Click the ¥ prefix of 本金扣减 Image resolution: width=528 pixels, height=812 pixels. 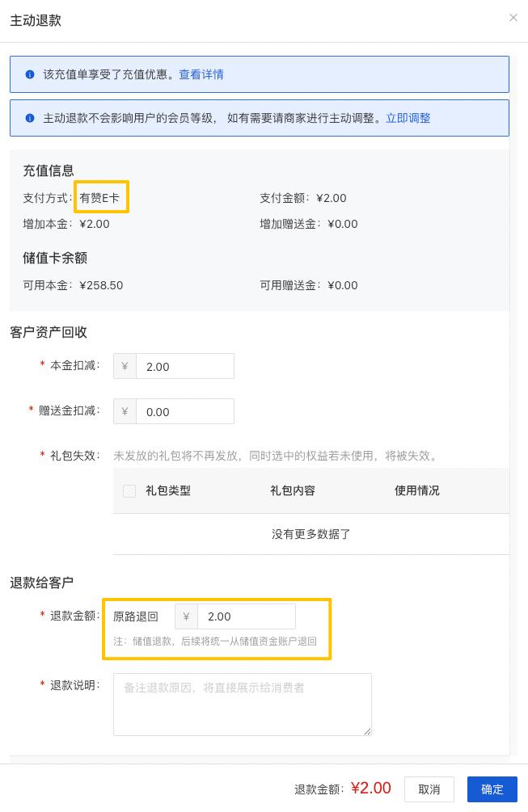pos(125,366)
